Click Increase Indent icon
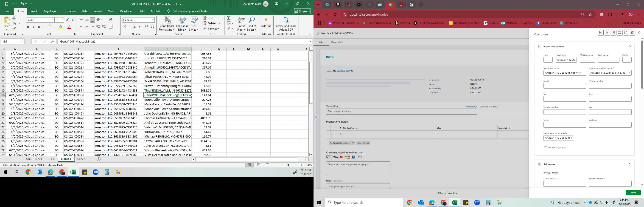The height and width of the screenshot is (207, 644). click(x=104, y=27)
